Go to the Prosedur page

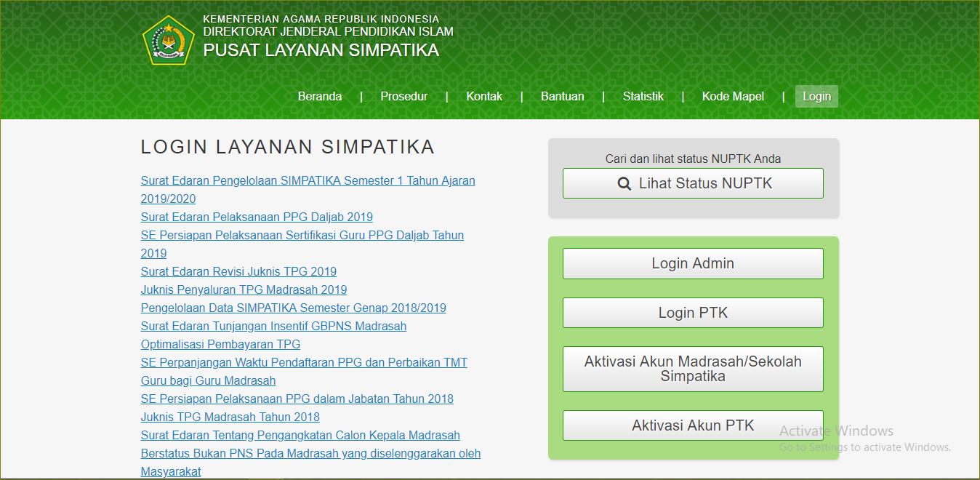click(404, 96)
